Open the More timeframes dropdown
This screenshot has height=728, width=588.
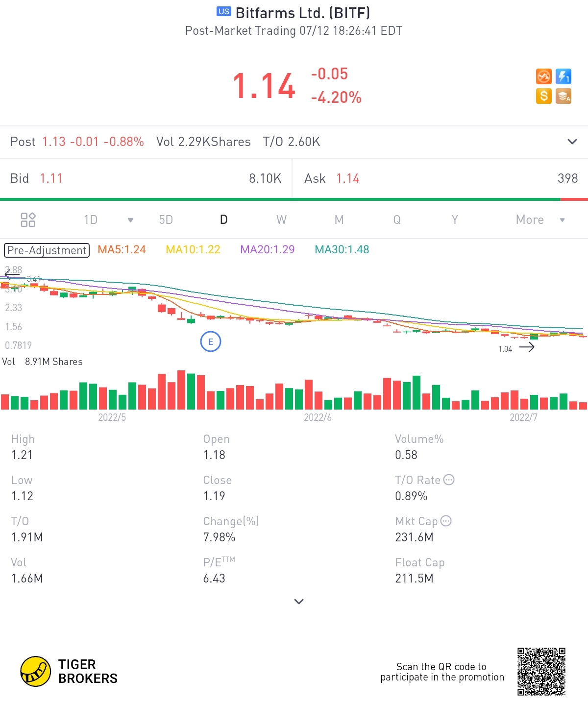[540, 219]
